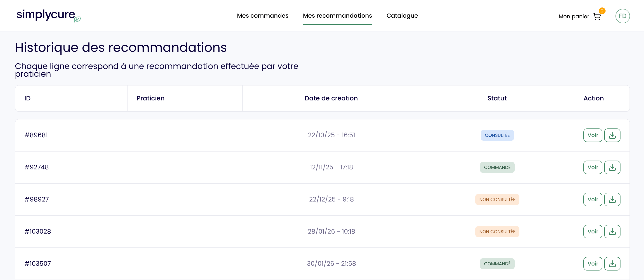This screenshot has width=644, height=280.
Task: Select the Mes recommandations menu item
Action: pyautogui.click(x=338, y=16)
